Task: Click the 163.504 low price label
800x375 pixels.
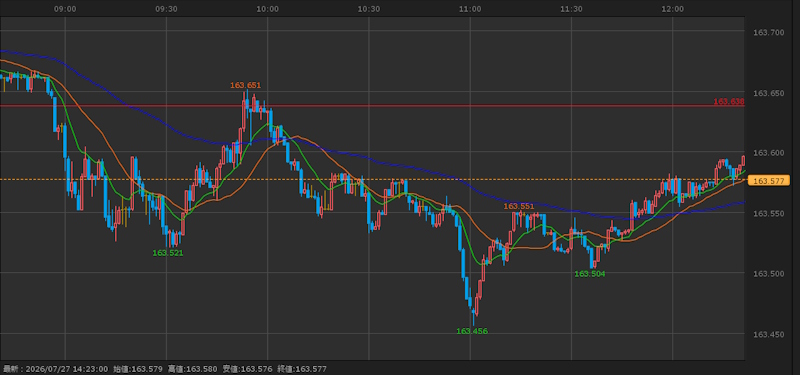Action: (x=590, y=274)
